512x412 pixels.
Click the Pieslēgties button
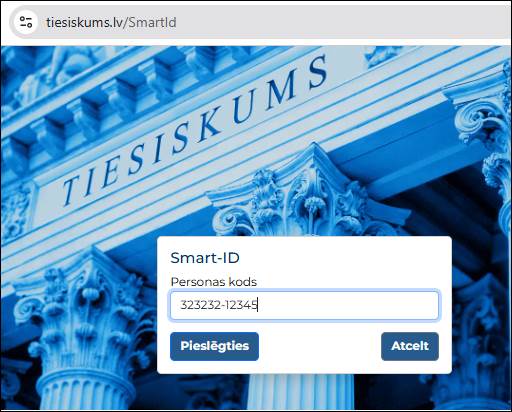coord(214,346)
